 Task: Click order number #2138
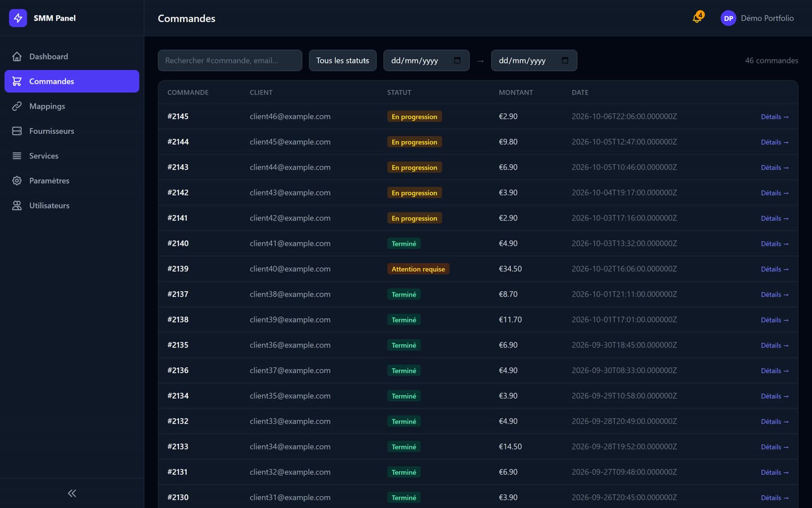178,320
